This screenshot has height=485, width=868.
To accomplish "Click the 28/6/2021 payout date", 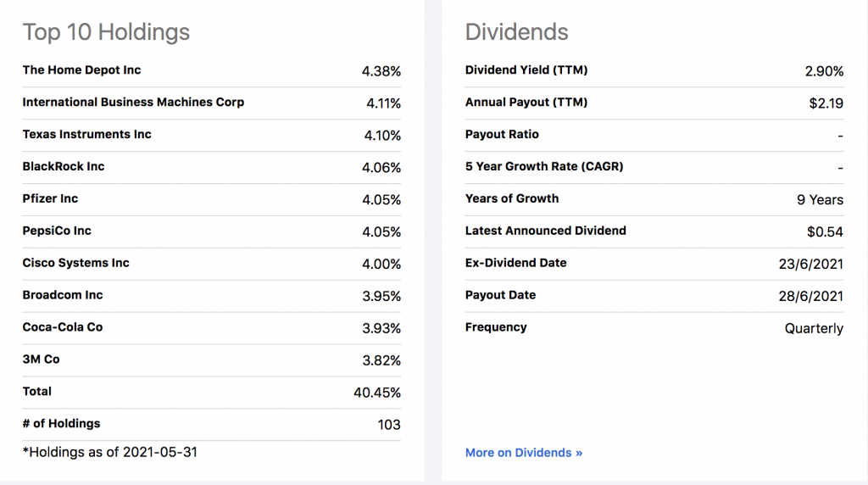I will (811, 296).
